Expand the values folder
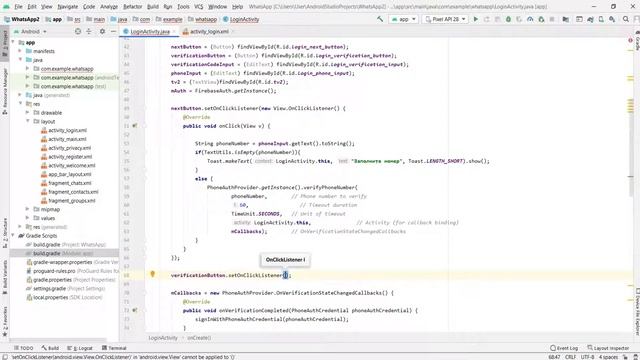 [x=28, y=218]
